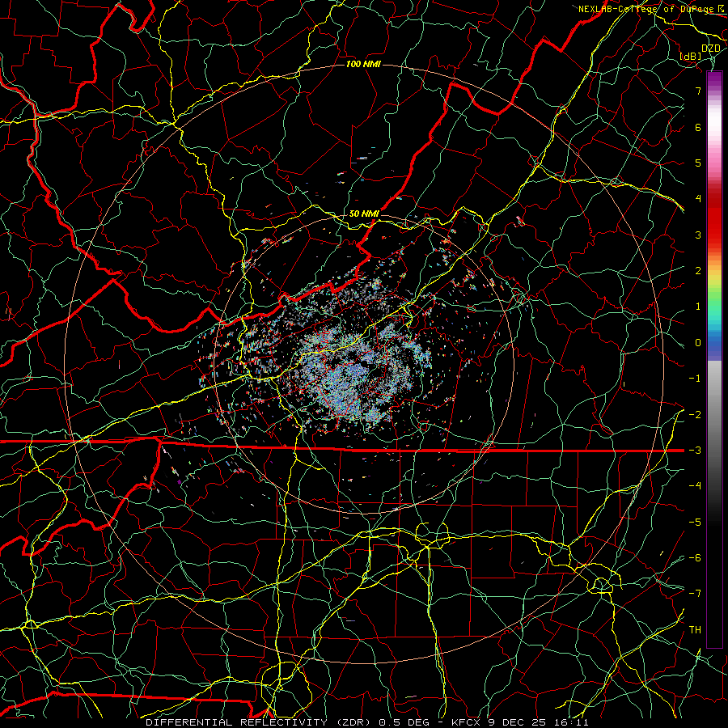Click the -4 label on the scale
Image resolution: width=728 pixels, height=728 pixels.
[695, 486]
